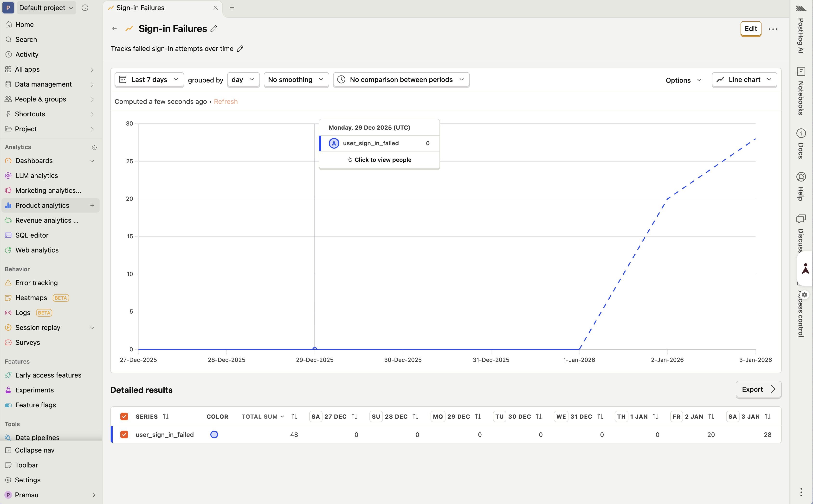813x504 pixels.
Task: Sort the table by 3 JAN column
Action: pyautogui.click(x=768, y=416)
